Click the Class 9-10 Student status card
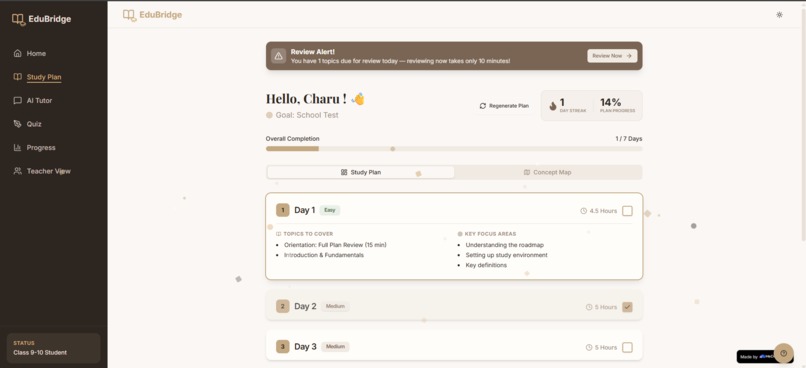This screenshot has height=368, width=806. coord(53,348)
